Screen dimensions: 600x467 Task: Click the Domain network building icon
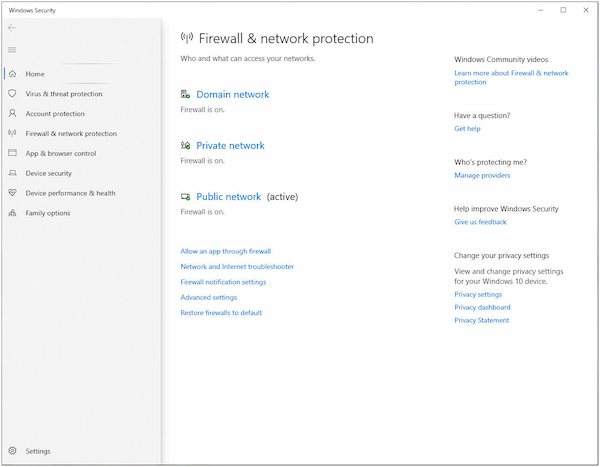coord(185,94)
